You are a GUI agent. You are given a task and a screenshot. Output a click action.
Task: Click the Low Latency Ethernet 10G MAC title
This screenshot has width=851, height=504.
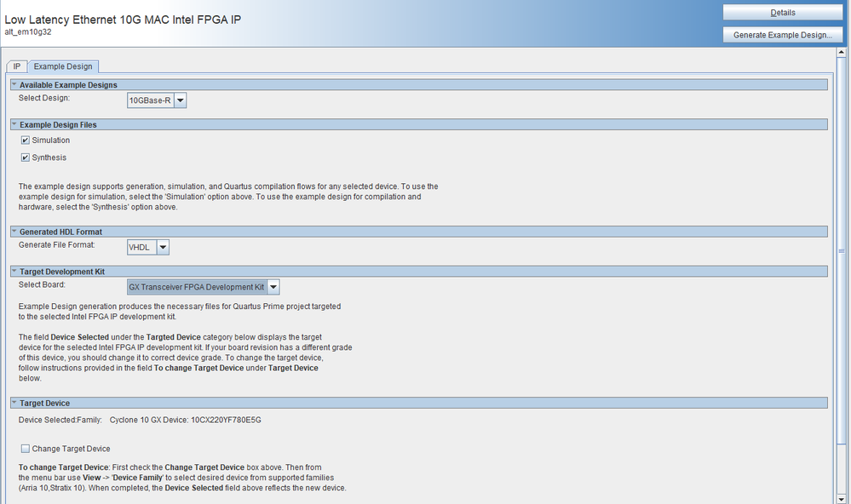point(123,20)
